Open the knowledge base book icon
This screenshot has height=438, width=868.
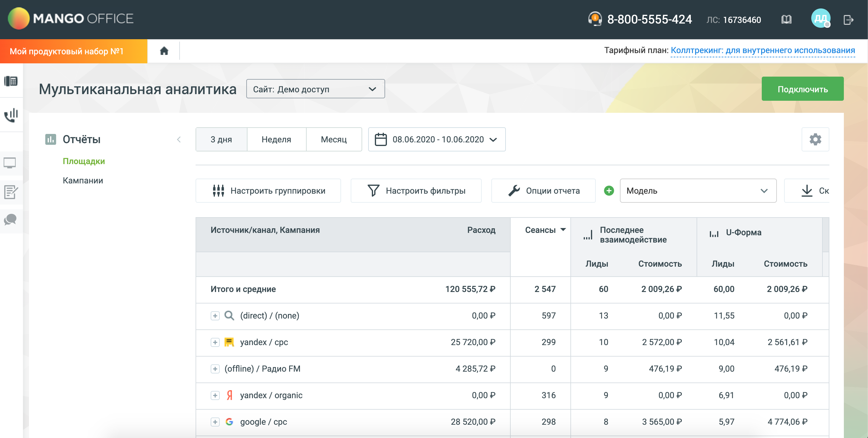point(786,20)
